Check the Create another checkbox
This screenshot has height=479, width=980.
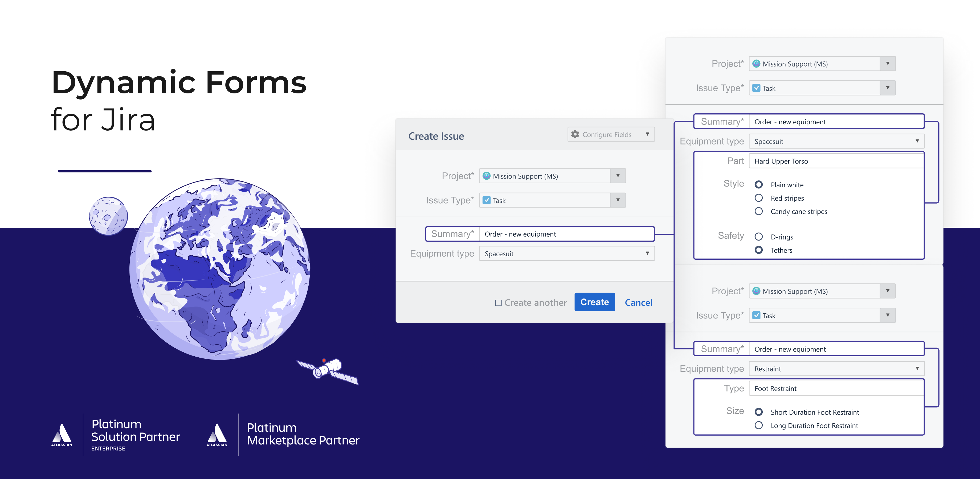coord(498,303)
